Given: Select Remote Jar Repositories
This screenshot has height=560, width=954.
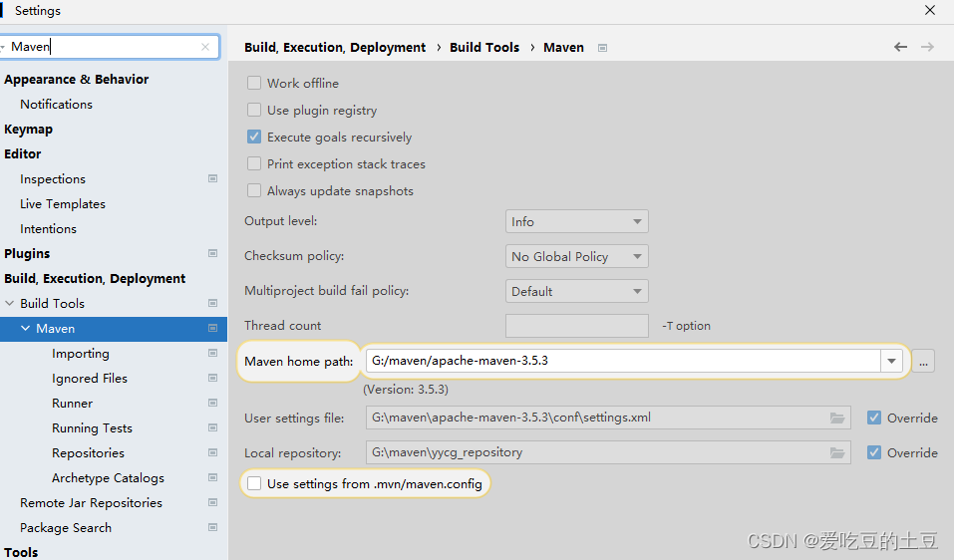Looking at the screenshot, I should [92, 503].
